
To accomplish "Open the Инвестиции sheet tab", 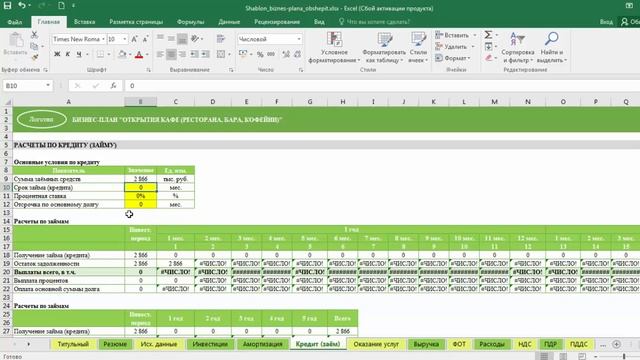I will point(210,344).
